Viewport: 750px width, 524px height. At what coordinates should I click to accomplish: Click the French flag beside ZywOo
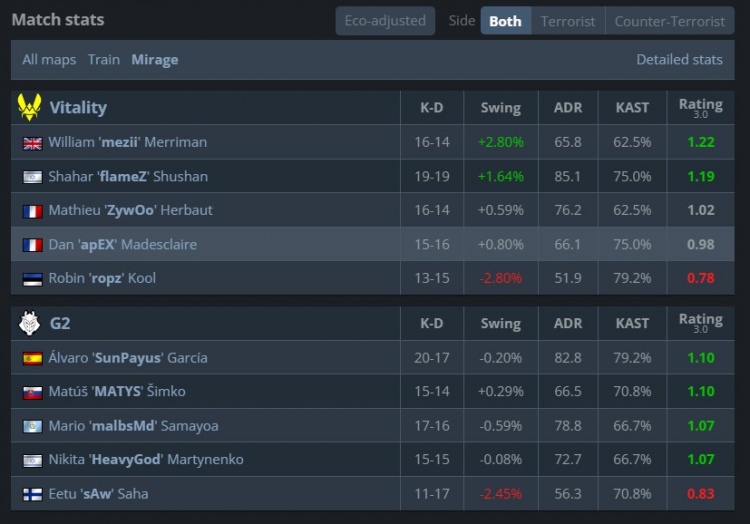click(32, 211)
